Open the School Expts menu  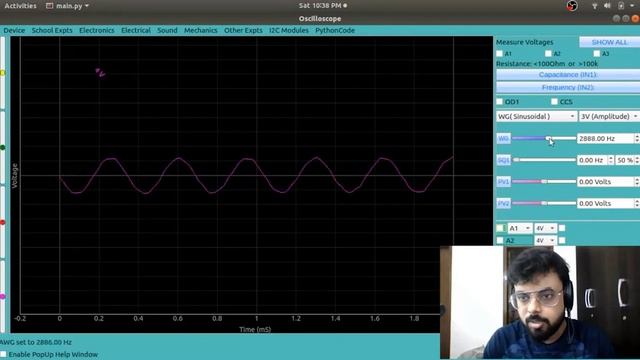(x=52, y=30)
